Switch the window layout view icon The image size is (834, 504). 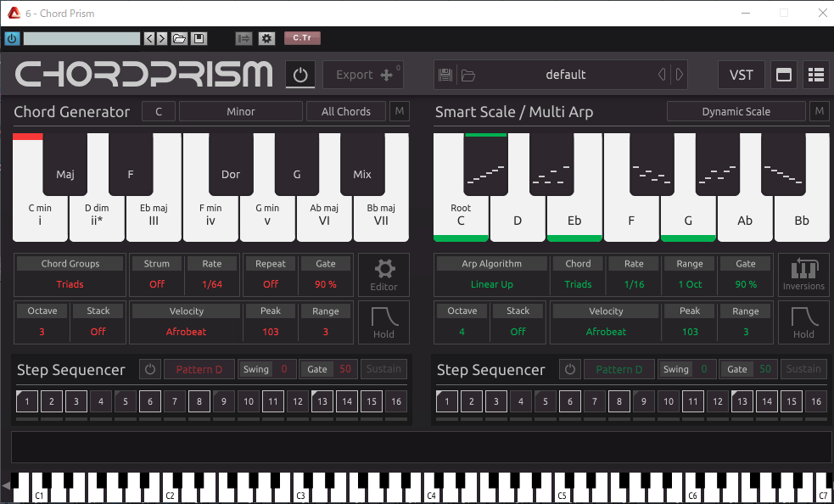point(783,75)
